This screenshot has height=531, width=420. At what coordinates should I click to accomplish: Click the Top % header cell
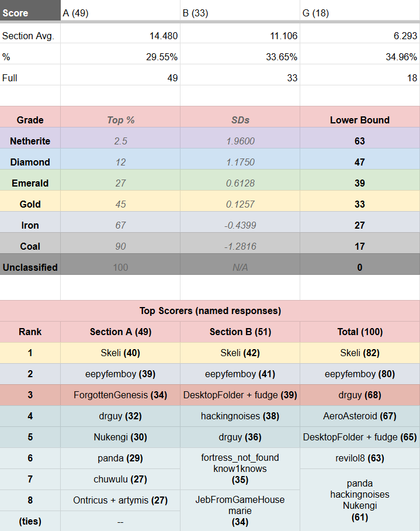point(120,117)
